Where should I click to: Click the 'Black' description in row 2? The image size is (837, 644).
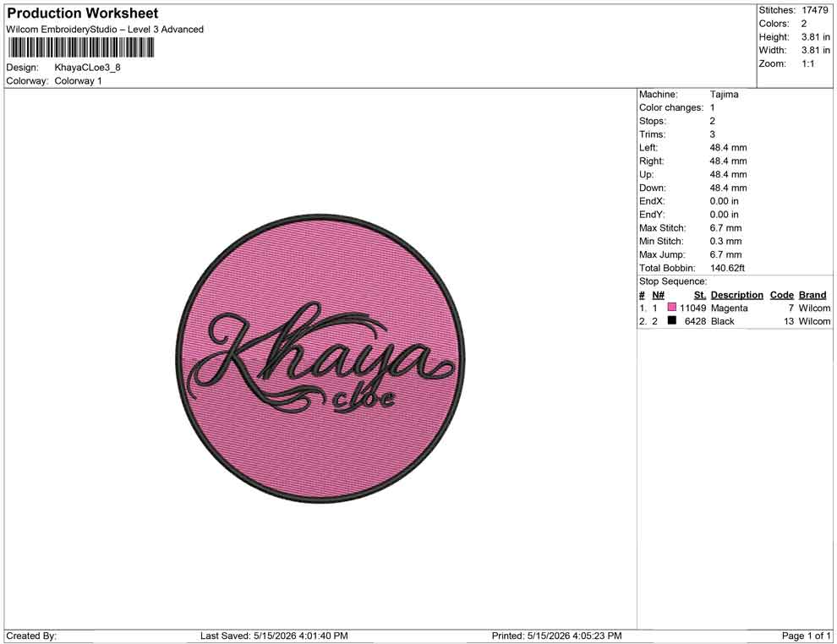(723, 321)
